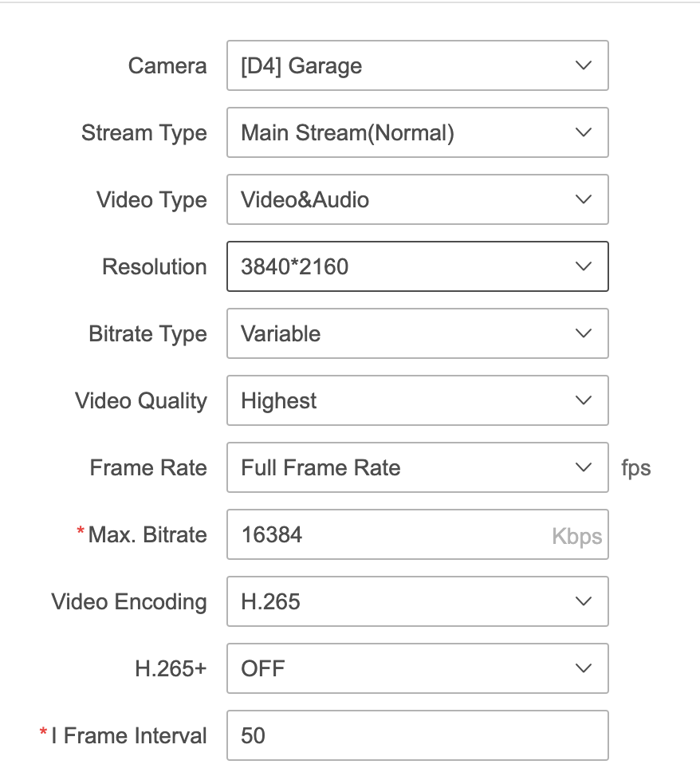The height and width of the screenshot is (780, 700).
Task: Open dropdown showing 3840*2160 resolution
Action: pos(417,266)
